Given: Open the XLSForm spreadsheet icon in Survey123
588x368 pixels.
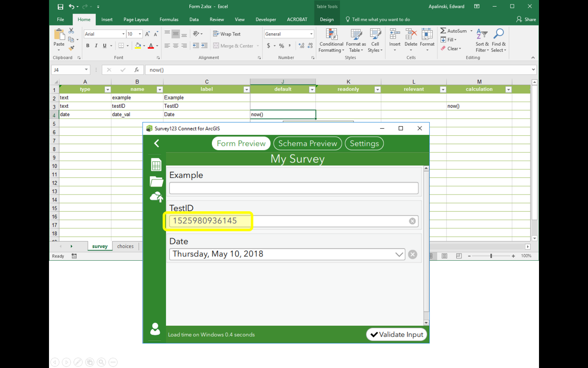Looking at the screenshot, I should tap(156, 165).
